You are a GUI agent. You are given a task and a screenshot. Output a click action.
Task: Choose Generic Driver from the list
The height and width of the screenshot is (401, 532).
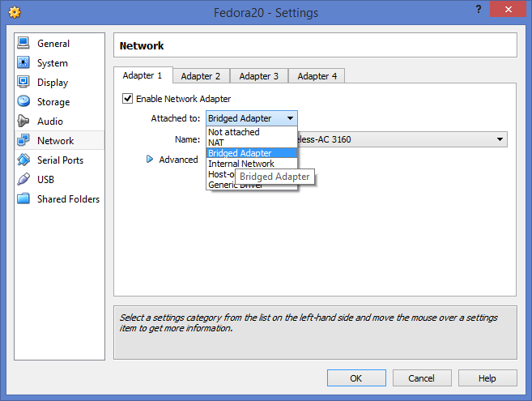252,186
